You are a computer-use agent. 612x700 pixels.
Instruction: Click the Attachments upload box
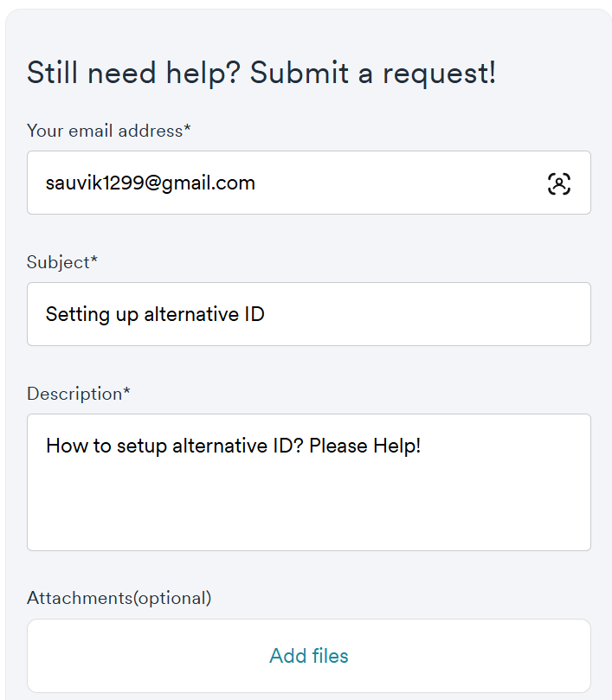pyautogui.click(x=309, y=656)
